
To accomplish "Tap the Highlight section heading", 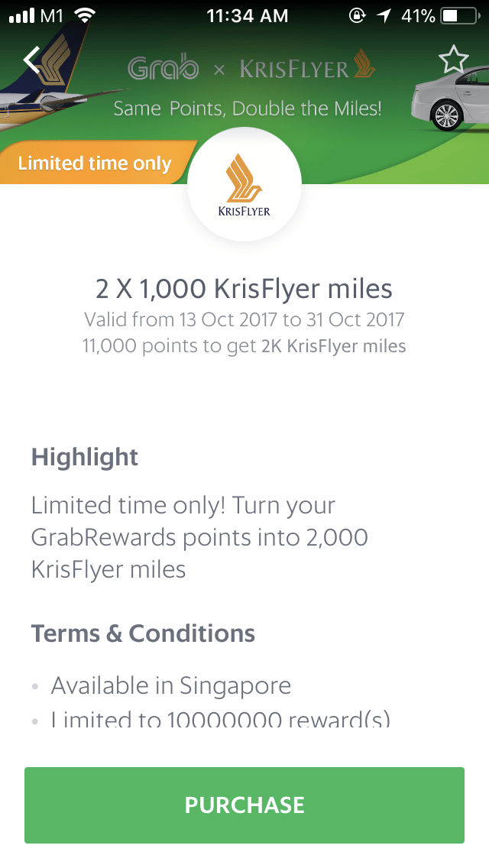I will 85,458.
